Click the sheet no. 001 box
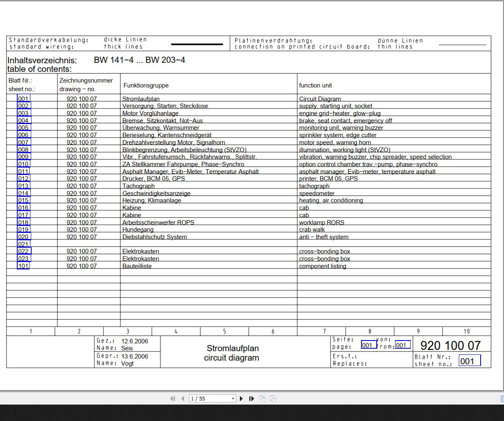This screenshot has height=421, width=504. (x=469, y=361)
